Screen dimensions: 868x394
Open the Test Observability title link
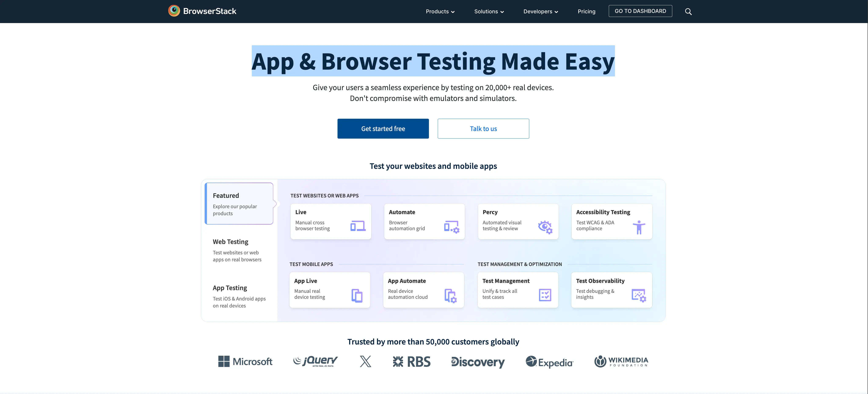click(x=600, y=281)
